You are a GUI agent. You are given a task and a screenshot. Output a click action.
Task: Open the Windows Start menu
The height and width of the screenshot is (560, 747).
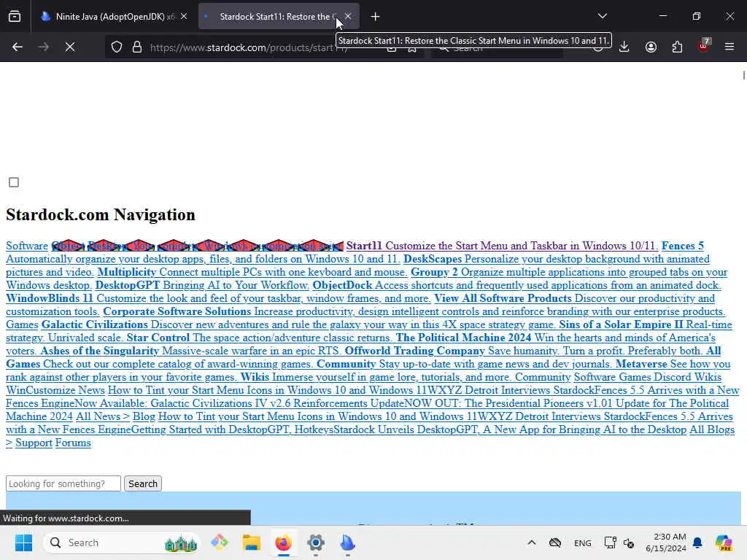(x=23, y=542)
